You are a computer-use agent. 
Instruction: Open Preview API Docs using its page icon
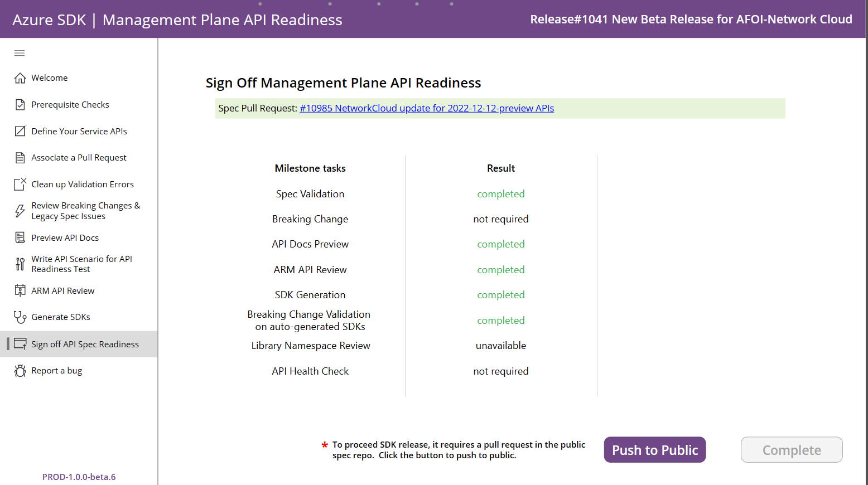[20, 237]
